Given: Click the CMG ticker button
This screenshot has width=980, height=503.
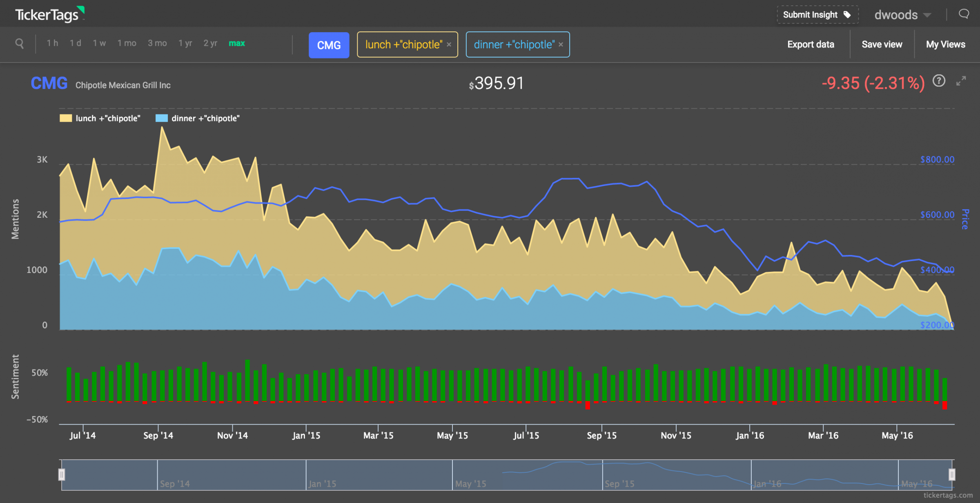Looking at the screenshot, I should [x=329, y=45].
